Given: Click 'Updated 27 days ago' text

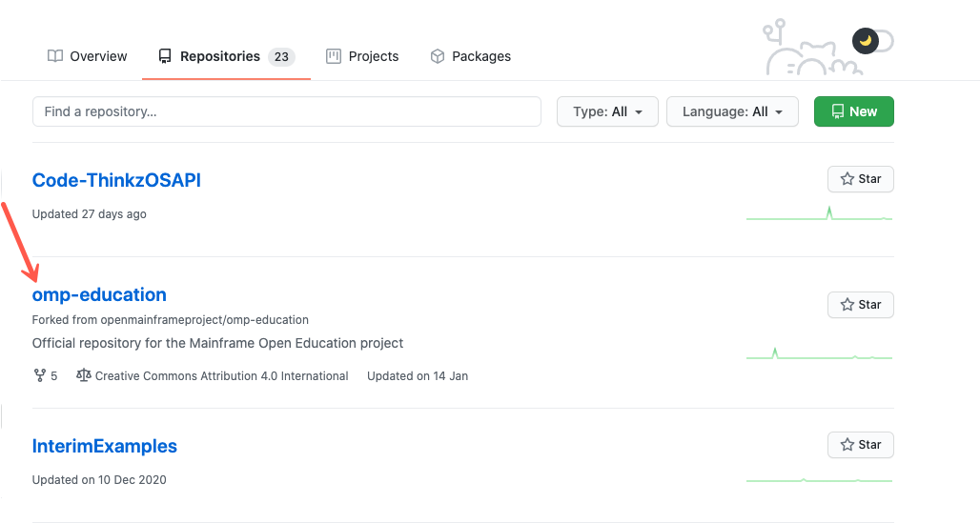Looking at the screenshot, I should point(90,213).
